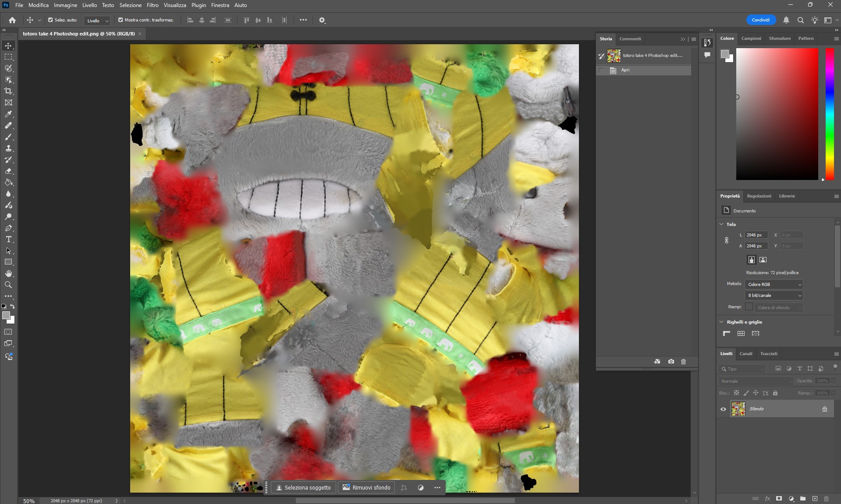Toggle the width-height link constraint
This screenshot has height=504, width=841.
click(x=726, y=240)
